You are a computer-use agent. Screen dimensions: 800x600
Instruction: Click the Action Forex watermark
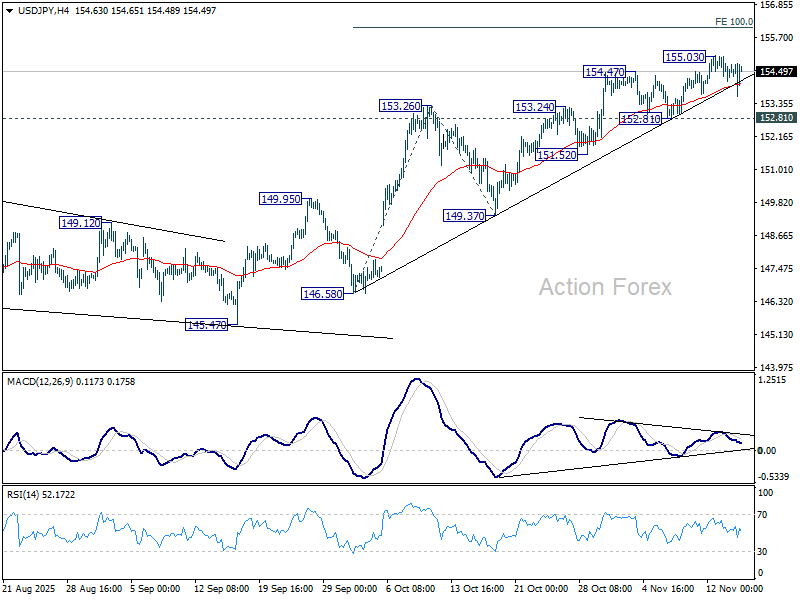pos(605,287)
